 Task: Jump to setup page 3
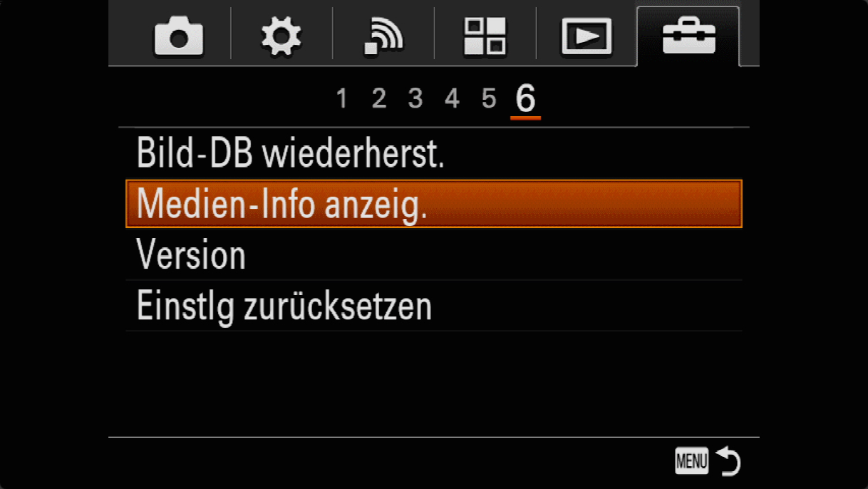[415, 99]
